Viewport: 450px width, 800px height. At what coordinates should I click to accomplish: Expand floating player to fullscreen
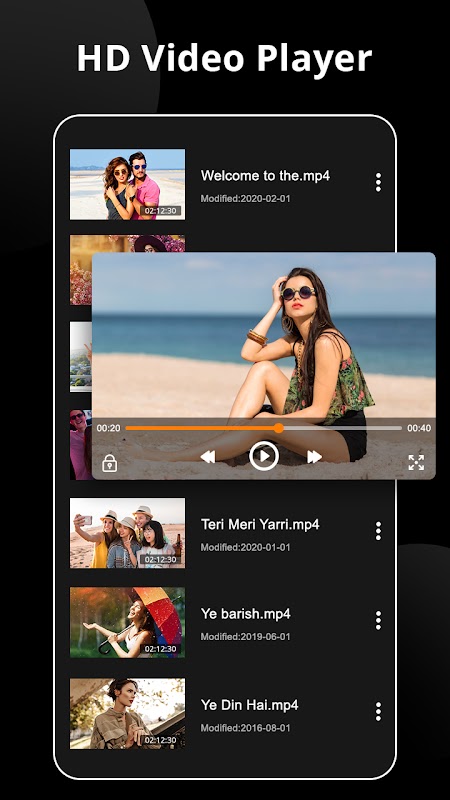click(416, 462)
